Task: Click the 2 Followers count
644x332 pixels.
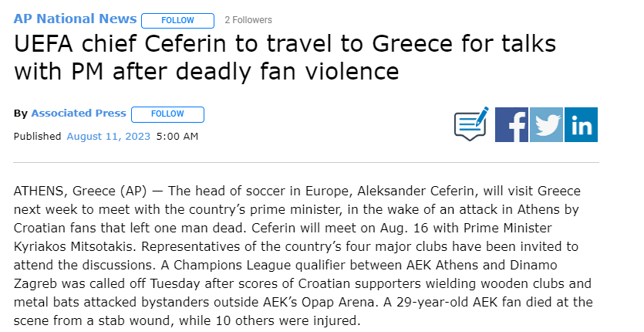Action: tap(248, 20)
